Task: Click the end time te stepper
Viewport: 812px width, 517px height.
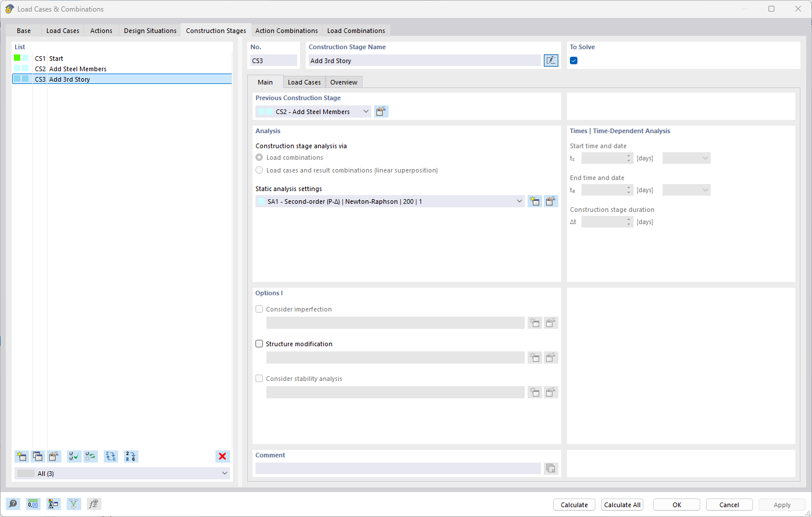Action: [629, 190]
